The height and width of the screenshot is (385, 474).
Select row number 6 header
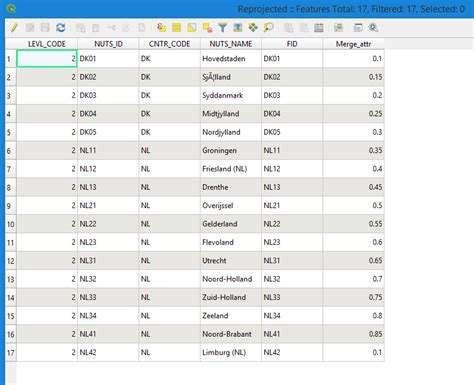tap(11, 151)
